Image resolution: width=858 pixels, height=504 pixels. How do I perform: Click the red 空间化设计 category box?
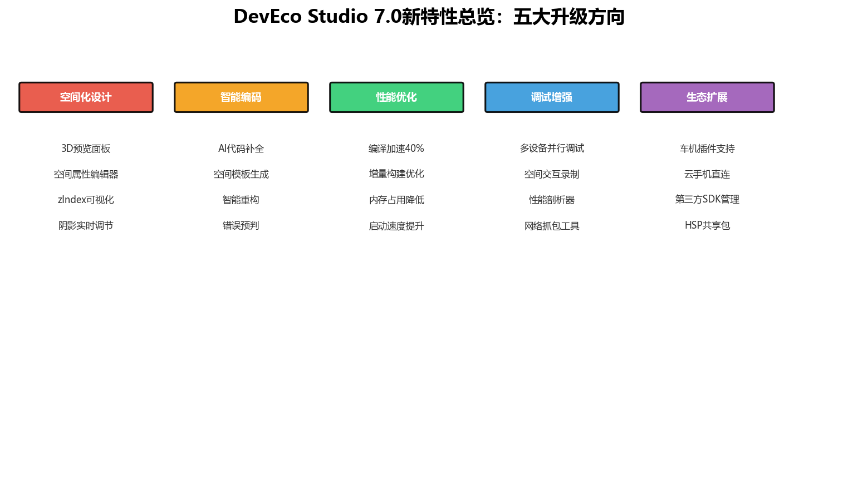click(86, 97)
